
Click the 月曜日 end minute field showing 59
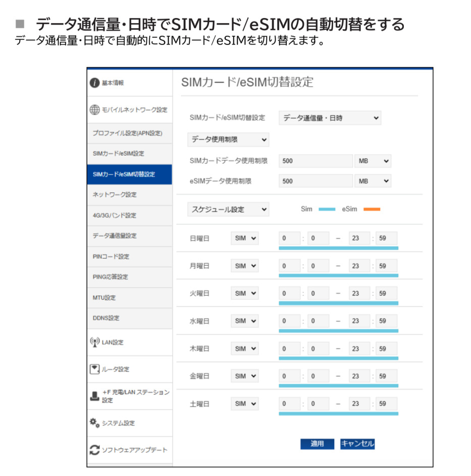coord(386,266)
